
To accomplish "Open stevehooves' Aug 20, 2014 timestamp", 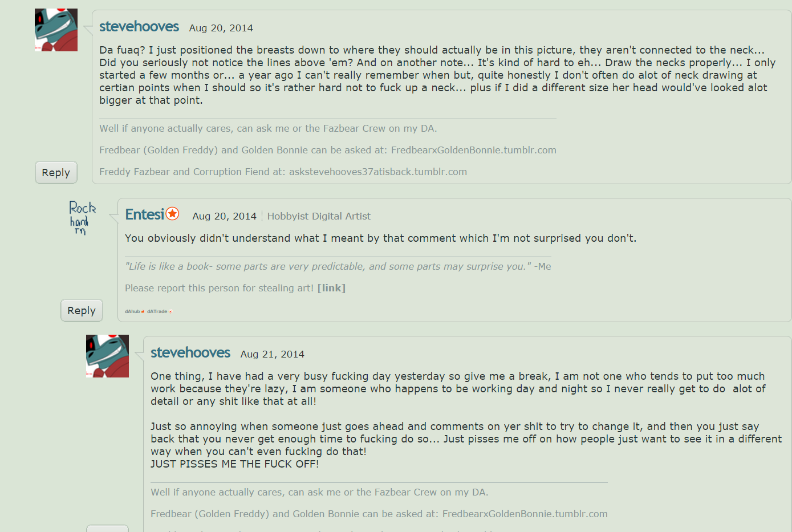I will 221,28.
